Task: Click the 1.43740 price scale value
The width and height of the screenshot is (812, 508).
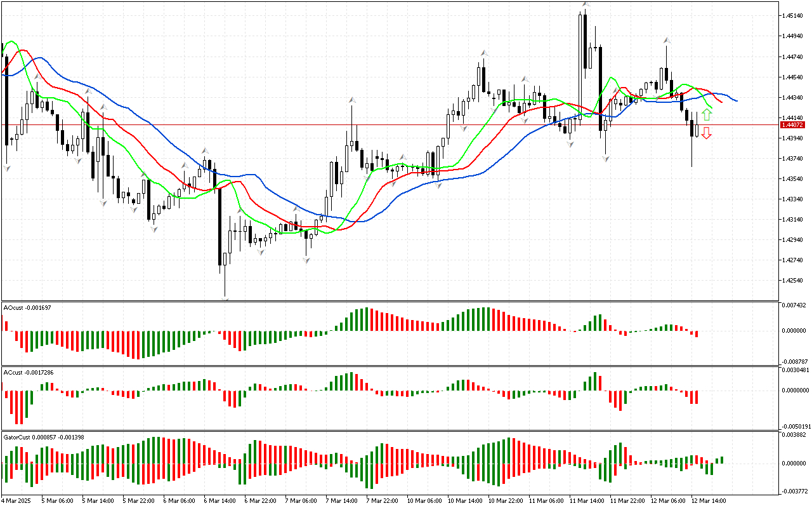Action: (x=793, y=159)
